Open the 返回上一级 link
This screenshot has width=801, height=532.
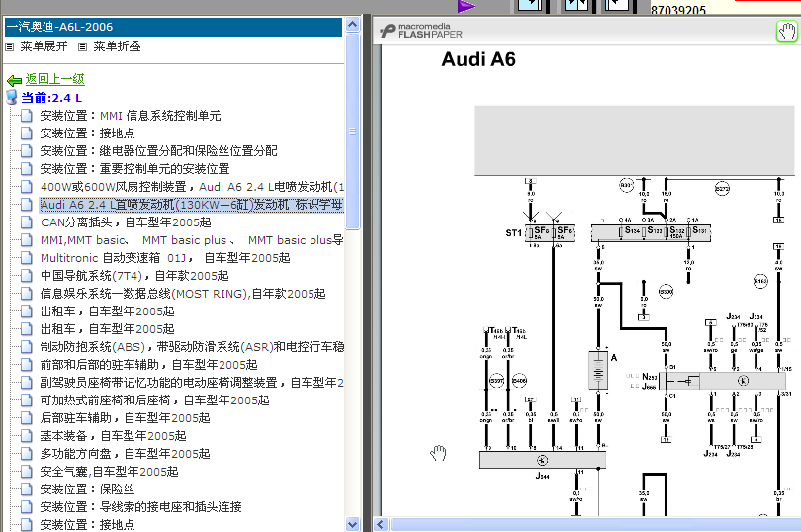point(54,79)
